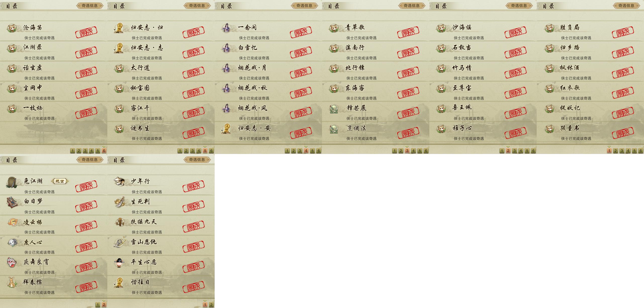Click the straw hat icon beside 少年行
This screenshot has height=308, width=644.
[119, 181]
